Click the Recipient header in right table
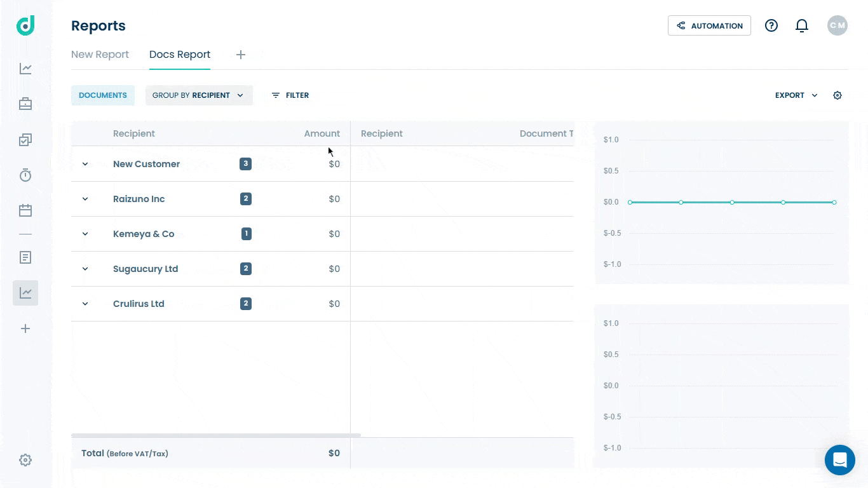This screenshot has width=868, height=488. (x=382, y=133)
